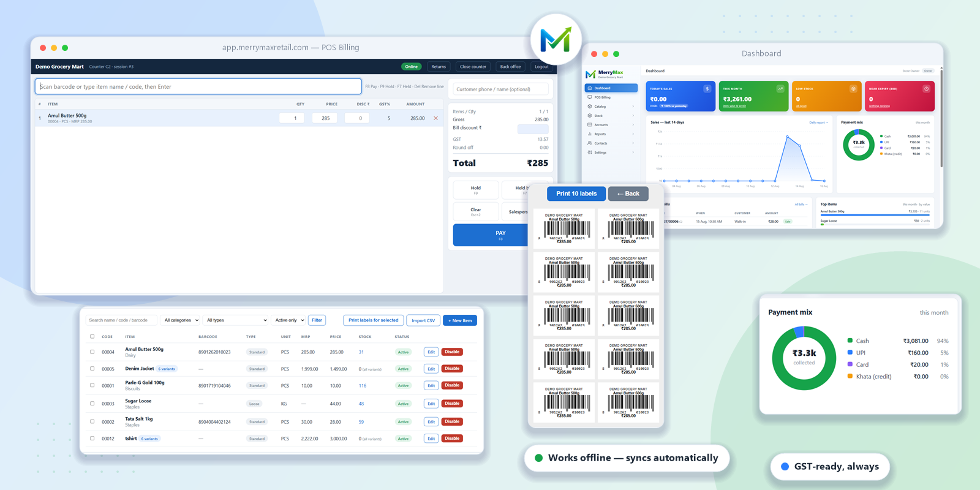Open the Daily report link on sales chart
Image resolution: width=980 pixels, height=490 pixels.
point(818,123)
